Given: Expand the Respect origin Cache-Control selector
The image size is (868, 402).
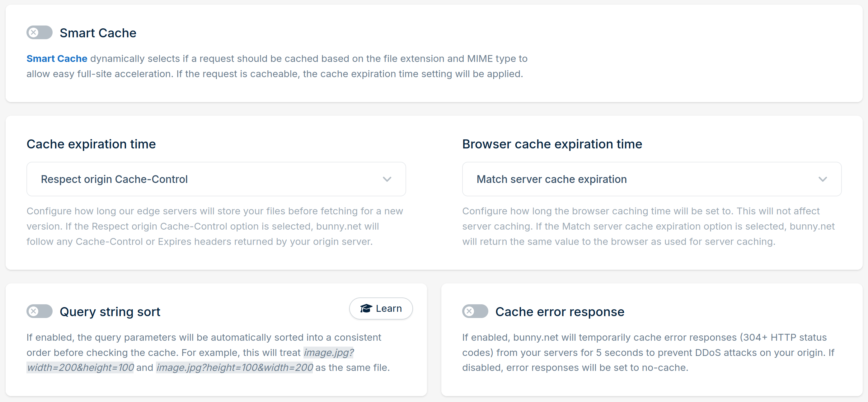Looking at the screenshot, I should click(216, 179).
